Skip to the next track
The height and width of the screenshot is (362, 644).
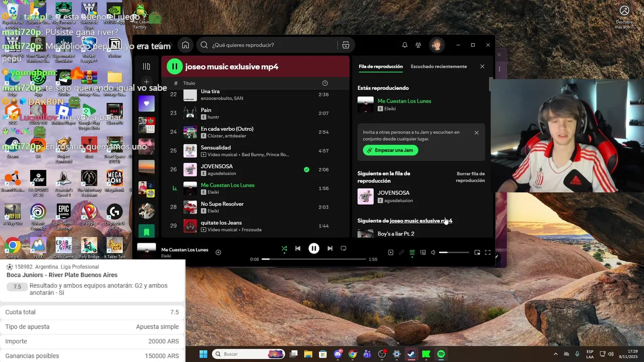(x=330, y=248)
